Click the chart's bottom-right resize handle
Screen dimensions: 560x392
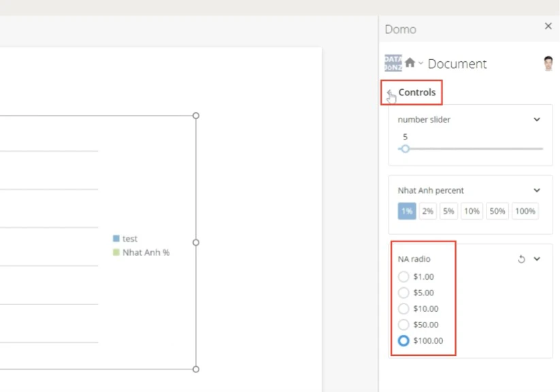pos(196,369)
